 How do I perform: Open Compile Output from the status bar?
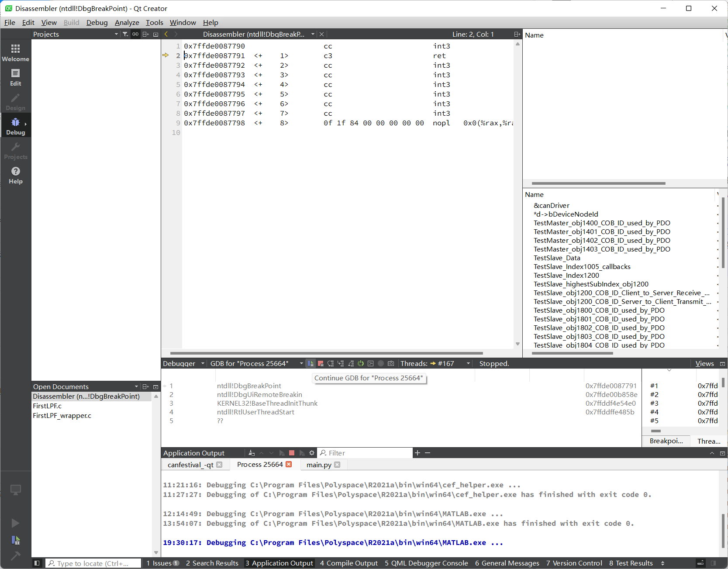[348, 563]
